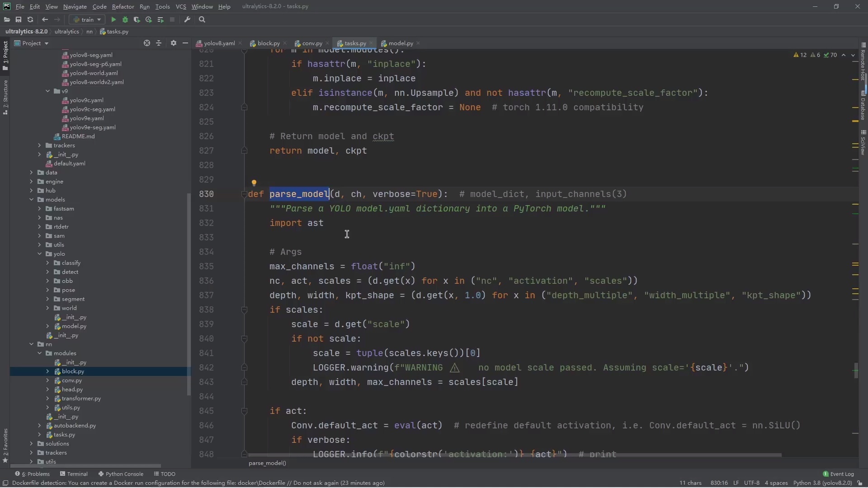Viewport: 868px width, 488px height.
Task: Select opened file via crosshair icon
Action: coord(146,43)
